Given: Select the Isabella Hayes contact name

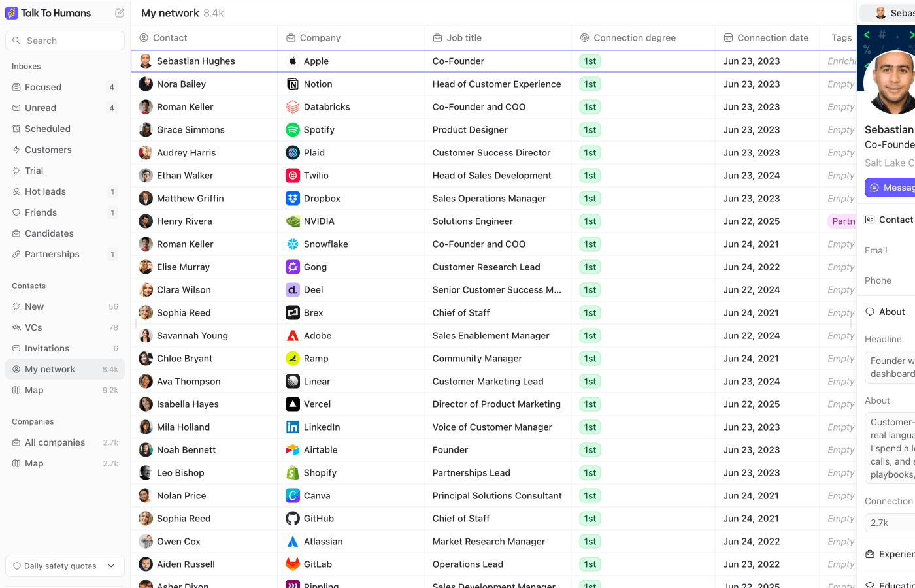Looking at the screenshot, I should (188, 404).
